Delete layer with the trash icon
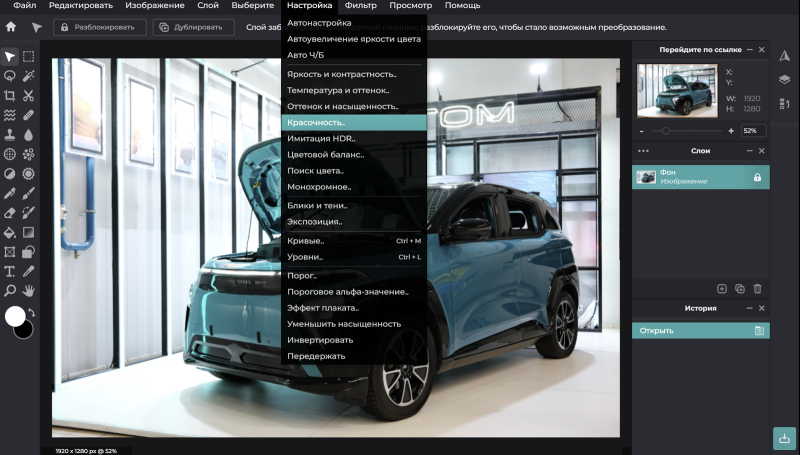The height and width of the screenshot is (455, 800). (757, 288)
